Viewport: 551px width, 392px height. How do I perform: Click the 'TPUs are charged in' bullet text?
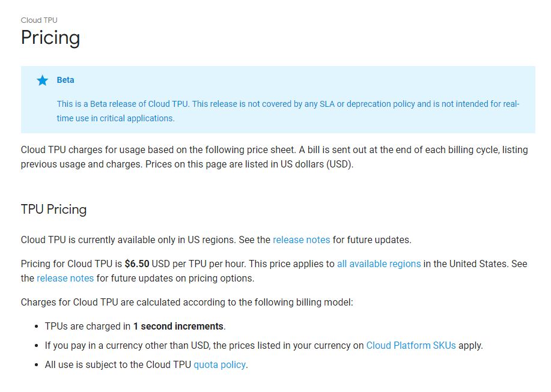click(88, 327)
